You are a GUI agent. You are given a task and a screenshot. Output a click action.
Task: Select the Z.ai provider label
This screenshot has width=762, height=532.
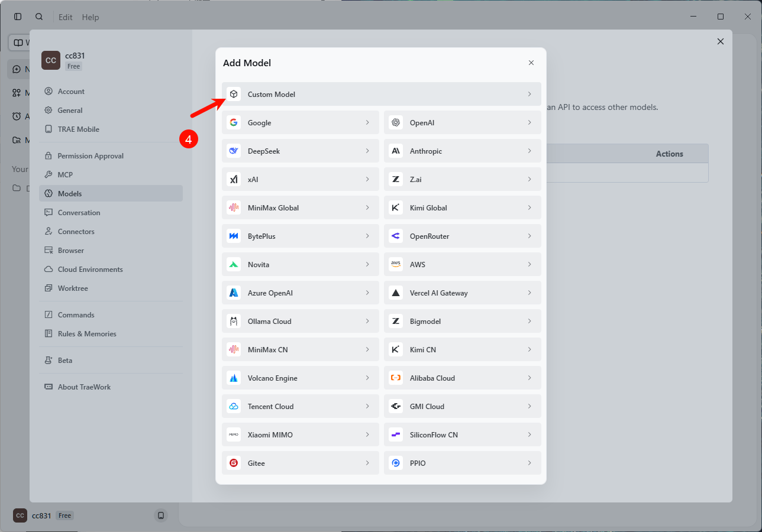(x=416, y=180)
